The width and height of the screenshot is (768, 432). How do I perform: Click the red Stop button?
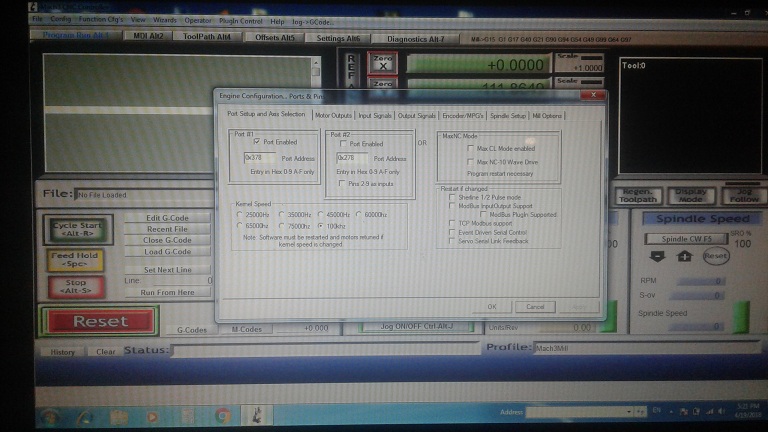click(x=76, y=287)
